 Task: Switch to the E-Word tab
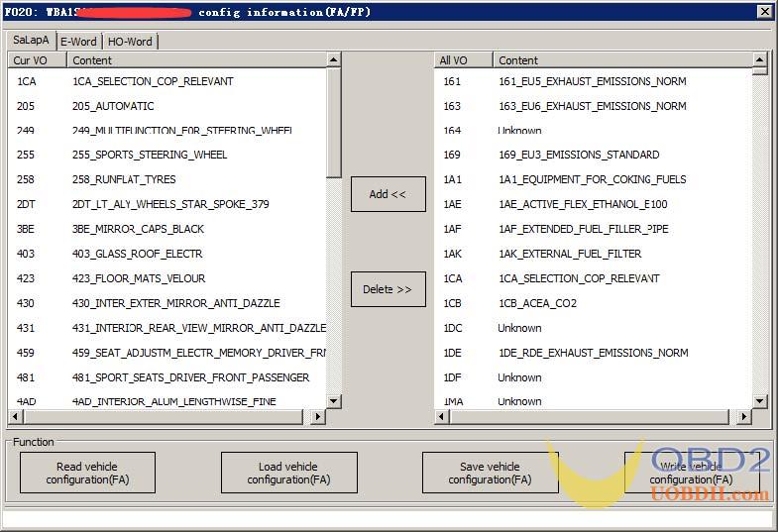pos(78,42)
